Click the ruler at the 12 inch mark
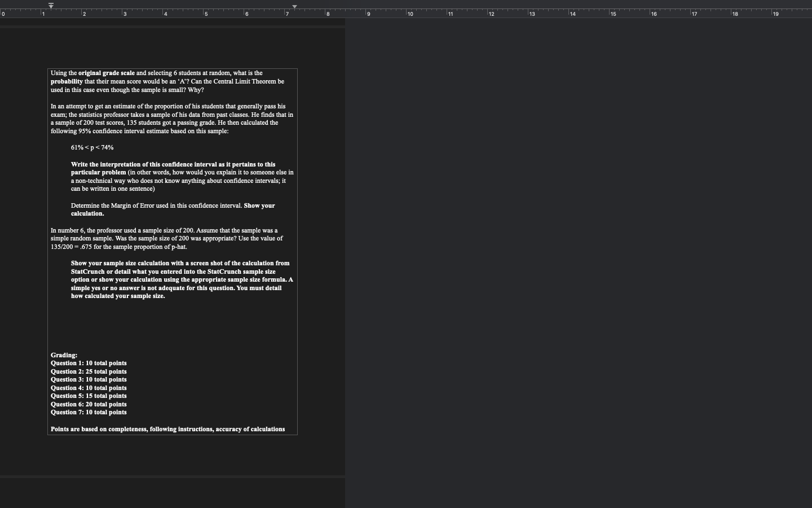 coord(488,14)
